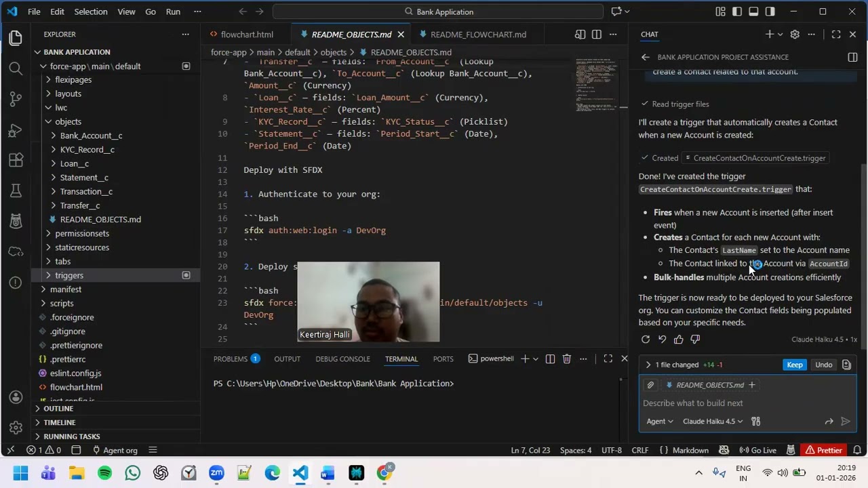Toggle the primary side bar layout
Screen dimensions: 868x488
[737, 12]
